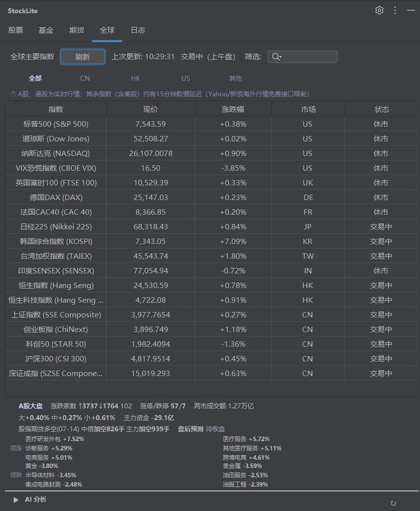The width and height of the screenshot is (420, 511).
Task: Click KOSPI change value +7.09%
Action: point(233,242)
